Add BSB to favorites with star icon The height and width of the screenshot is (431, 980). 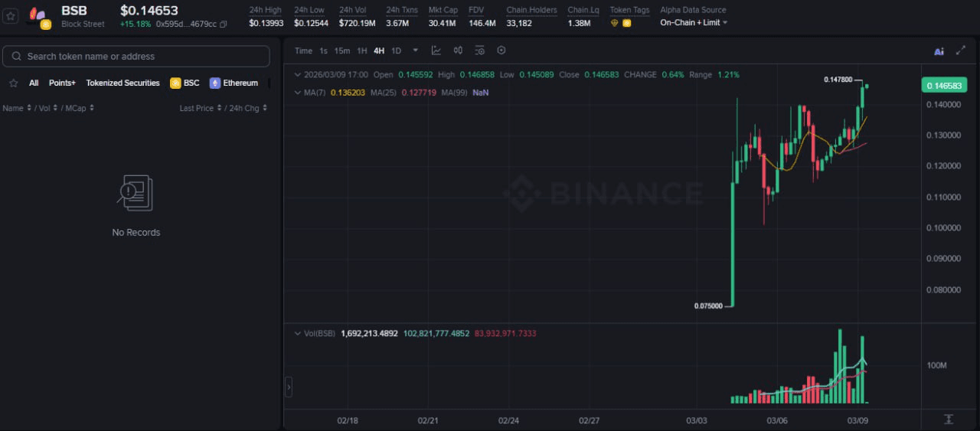coord(11,16)
